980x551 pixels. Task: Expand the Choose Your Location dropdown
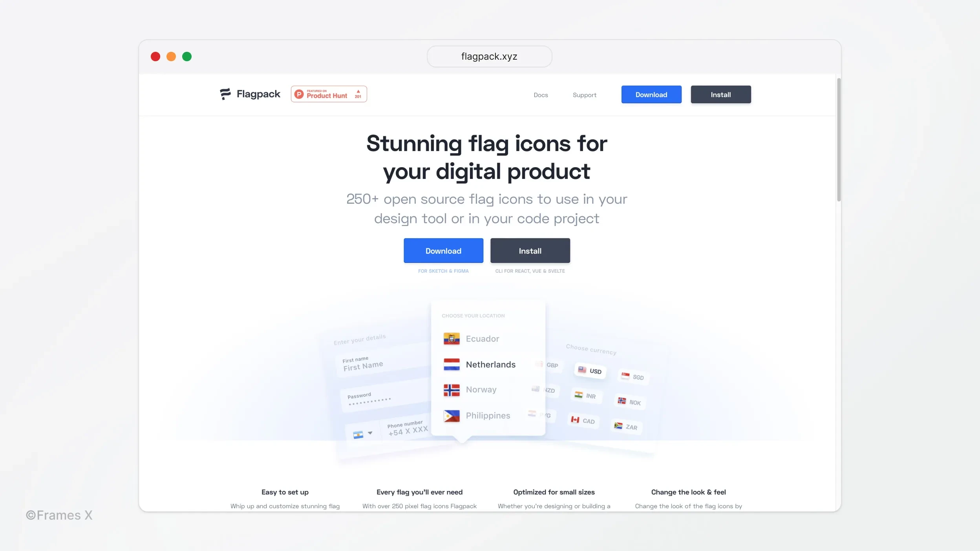474,316
